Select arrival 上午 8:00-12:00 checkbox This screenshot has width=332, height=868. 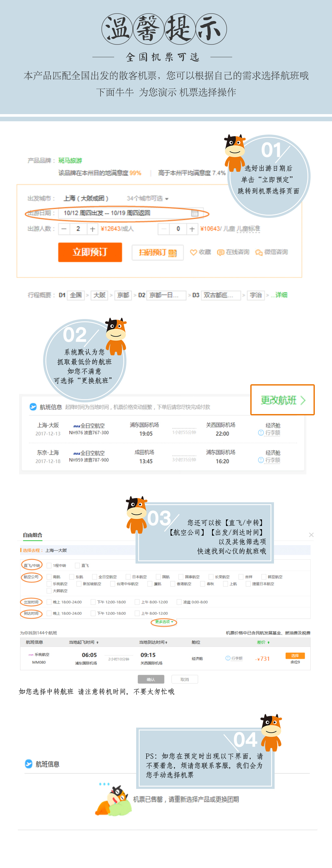click(137, 613)
